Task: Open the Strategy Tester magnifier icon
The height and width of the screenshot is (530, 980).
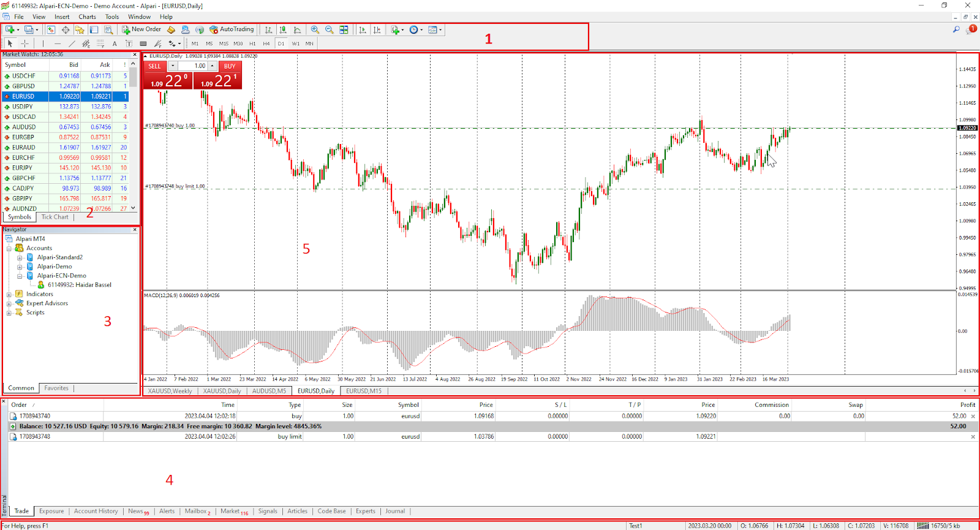Action: coord(108,29)
